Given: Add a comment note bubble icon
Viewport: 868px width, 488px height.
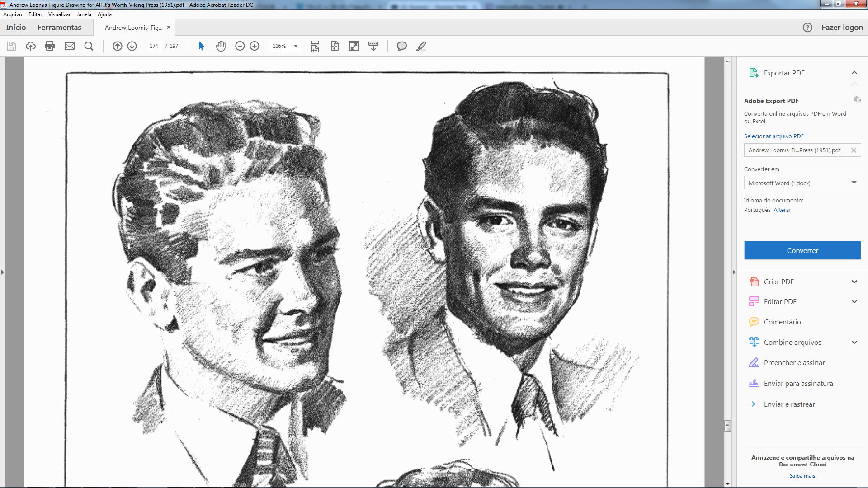Looking at the screenshot, I should 402,46.
